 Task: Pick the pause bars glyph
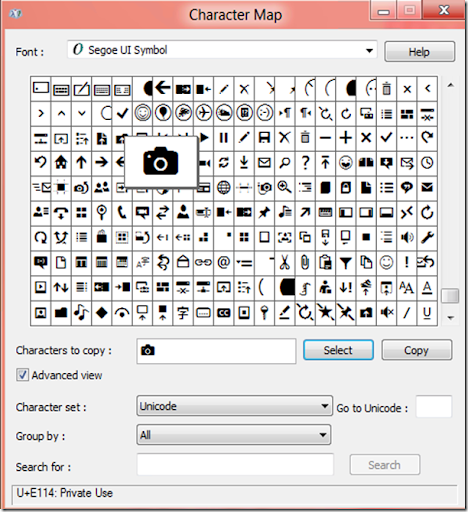pyautogui.click(x=224, y=138)
